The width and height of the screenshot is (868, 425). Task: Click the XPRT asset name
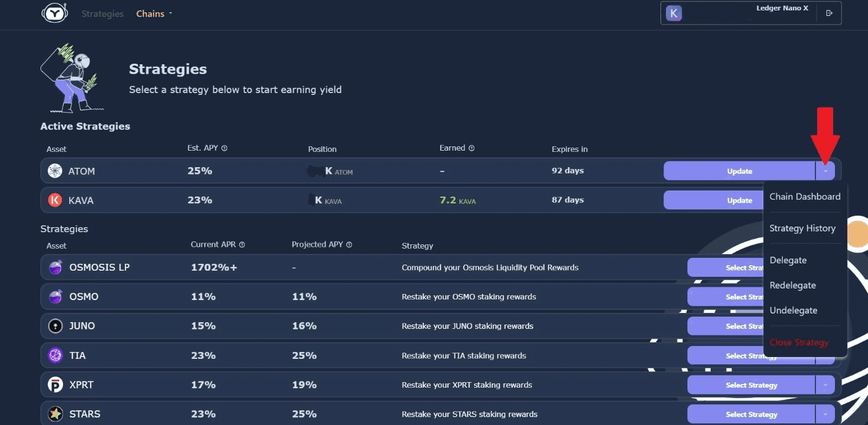[x=81, y=385]
